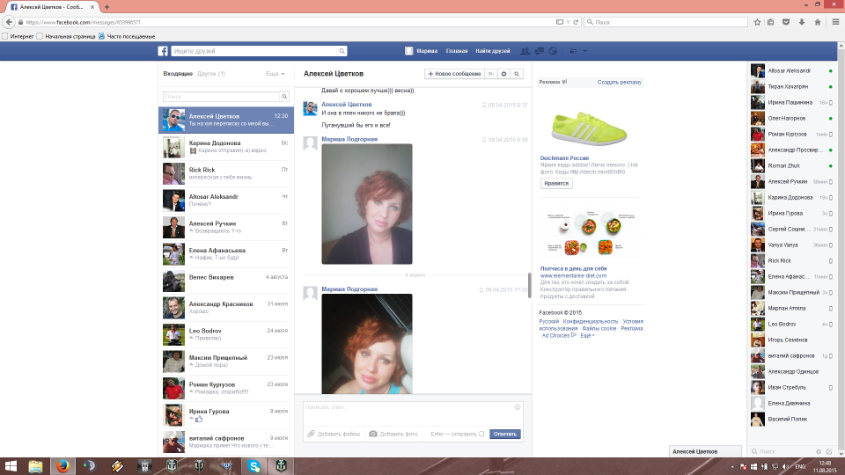
Task: Open the emoji picker in the reply box
Action: click(517, 407)
